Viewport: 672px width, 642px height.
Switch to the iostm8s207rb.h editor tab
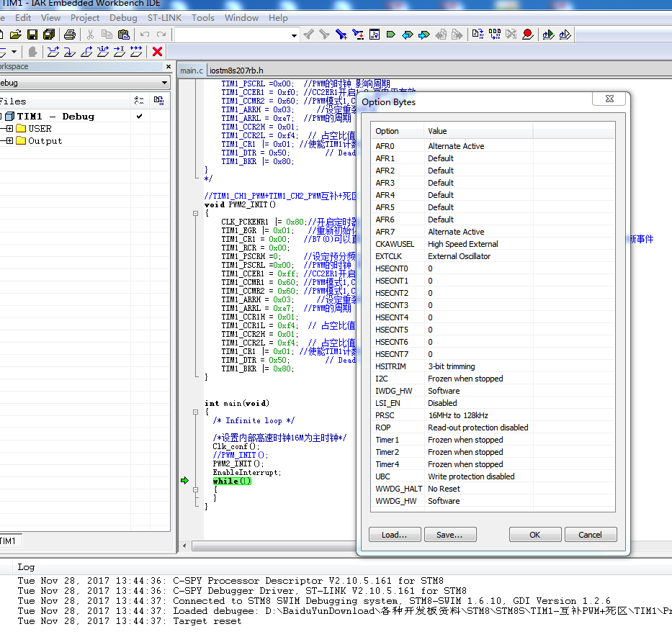coord(236,71)
